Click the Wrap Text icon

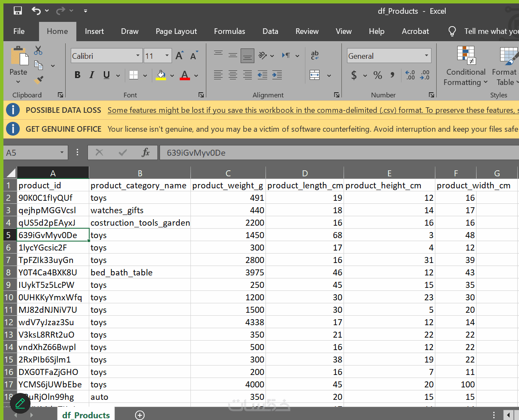(315, 55)
